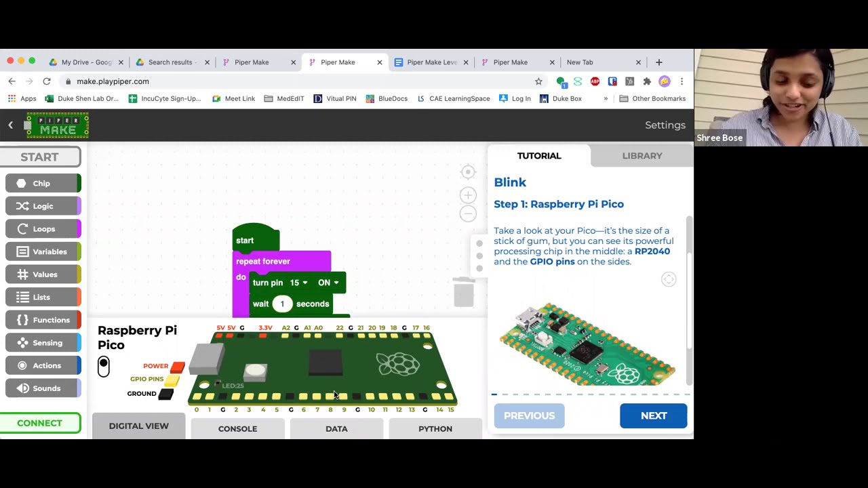Click the PREVIOUS tutorial button
Screen dimensions: 868x488
click(x=529, y=415)
